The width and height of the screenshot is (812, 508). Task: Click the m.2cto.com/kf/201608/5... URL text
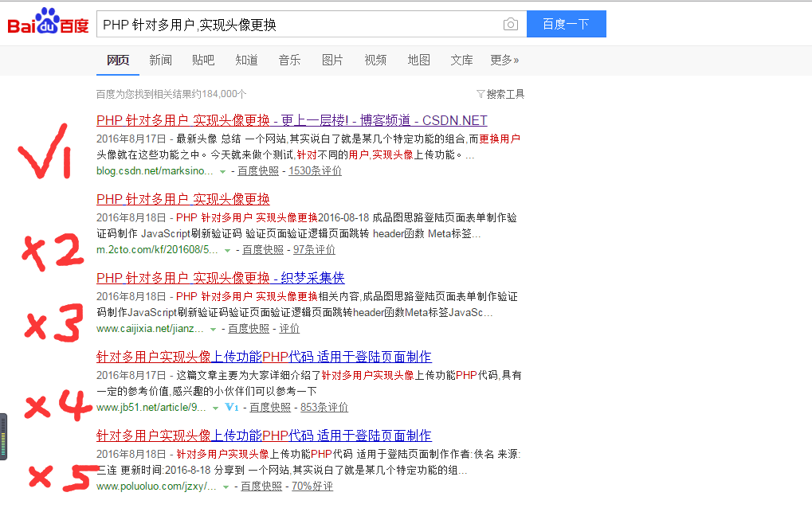coord(157,249)
